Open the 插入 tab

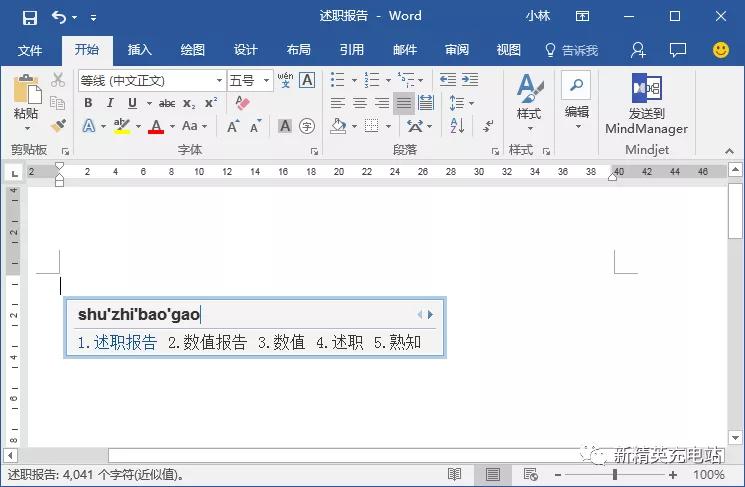point(139,50)
